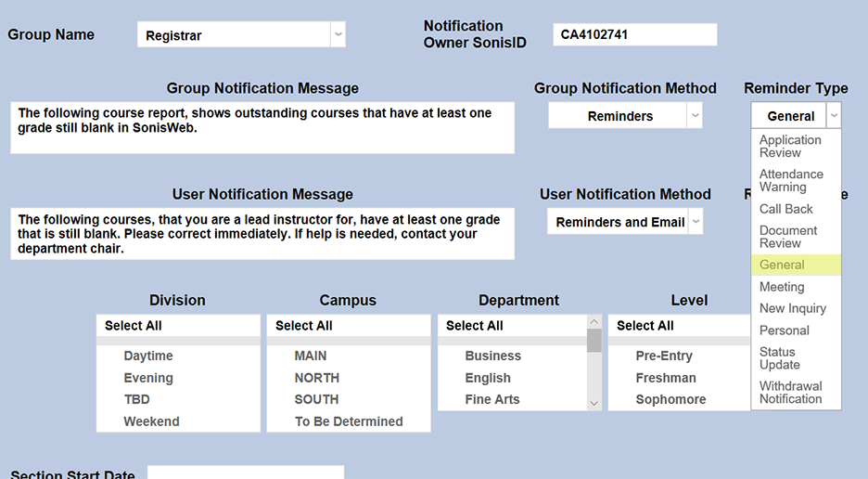Select Weekend division

coord(178,421)
